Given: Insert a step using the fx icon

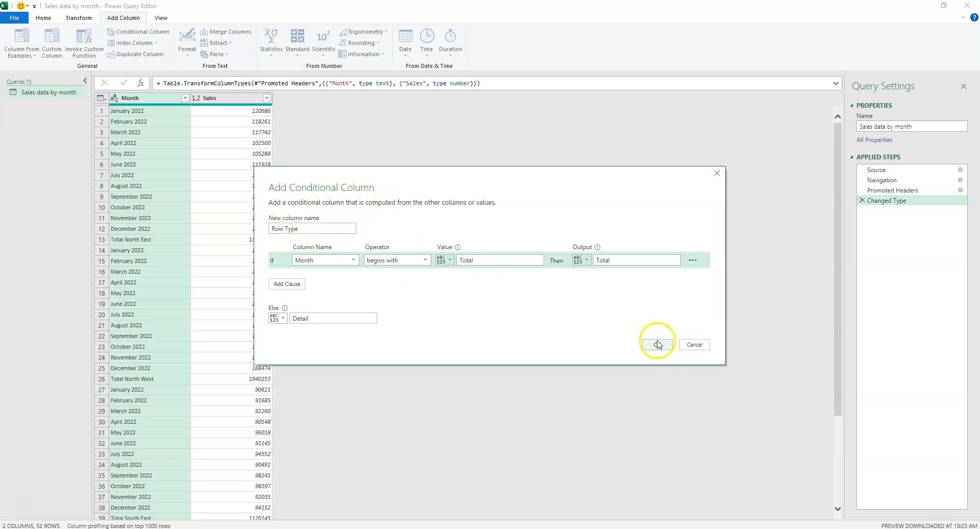Looking at the screenshot, I should coord(141,83).
